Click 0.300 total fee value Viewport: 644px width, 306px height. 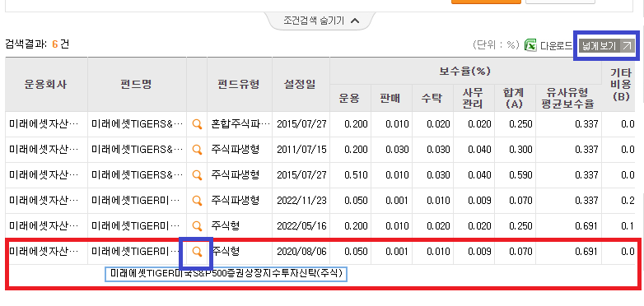tap(520, 150)
